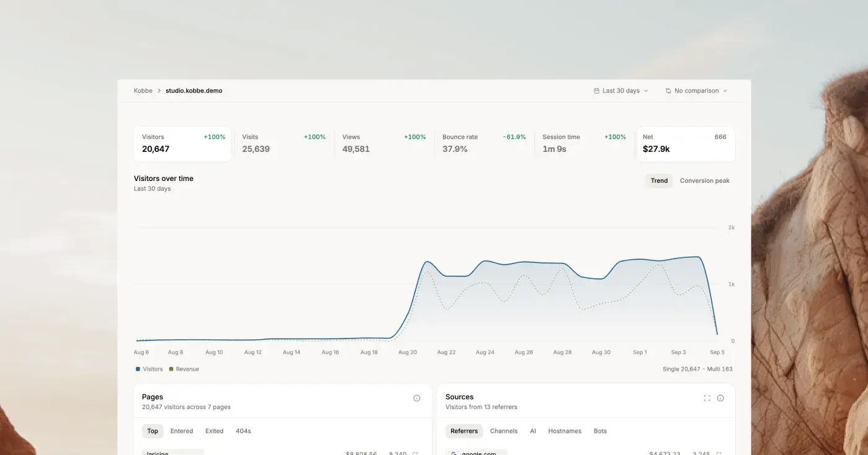Click the studio.kobbe.demo breadcrumb
The height and width of the screenshot is (455, 868).
point(194,91)
